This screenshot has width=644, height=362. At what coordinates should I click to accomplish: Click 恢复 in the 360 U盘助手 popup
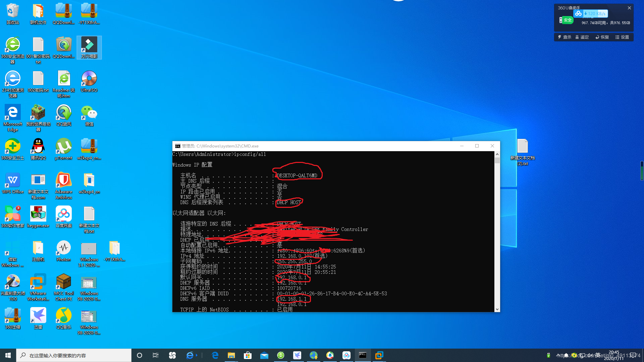point(602,37)
